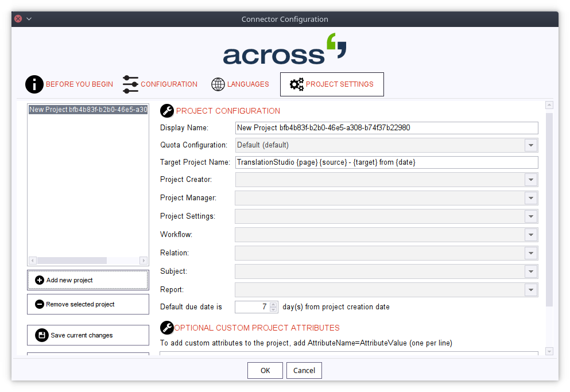Open the Before You Begin tab

point(69,84)
